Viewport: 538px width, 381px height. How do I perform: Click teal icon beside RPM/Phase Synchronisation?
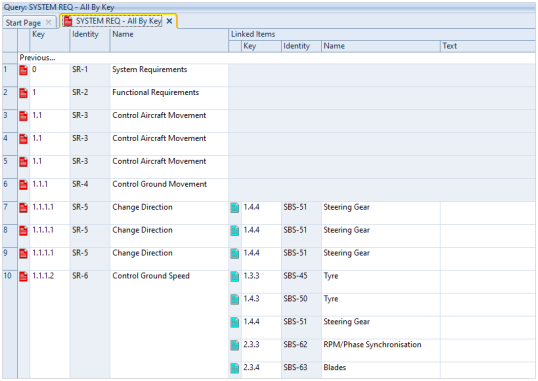coord(235,346)
